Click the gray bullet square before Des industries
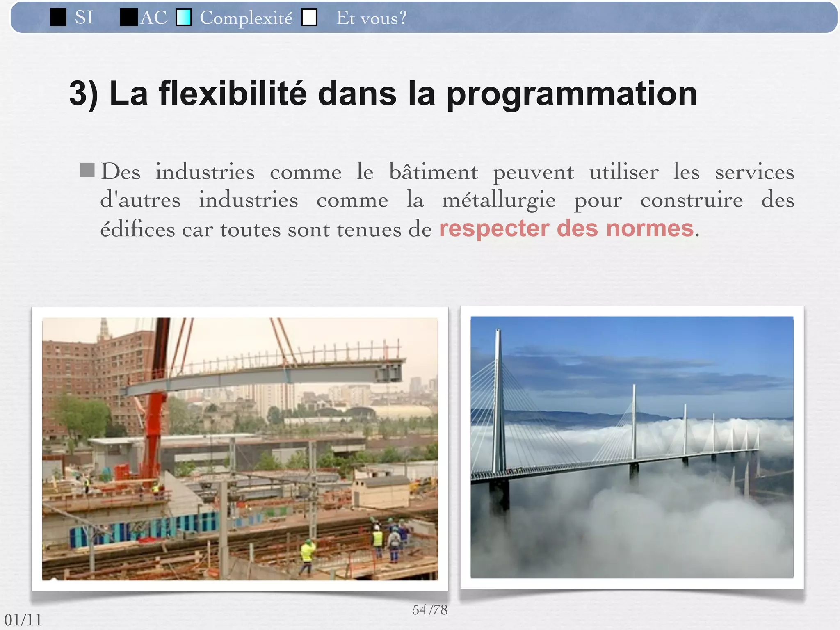Screen dimensions: 840x630 [x=87, y=170]
